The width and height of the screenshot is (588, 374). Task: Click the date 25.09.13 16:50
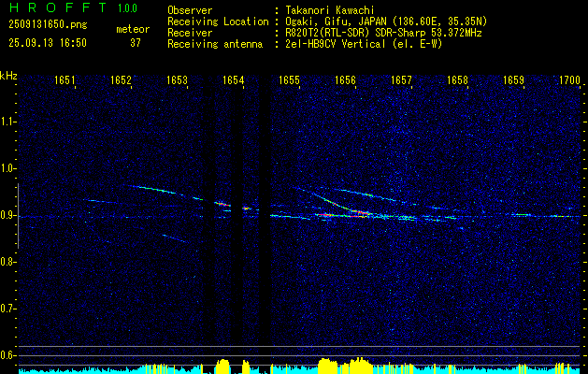(x=48, y=43)
